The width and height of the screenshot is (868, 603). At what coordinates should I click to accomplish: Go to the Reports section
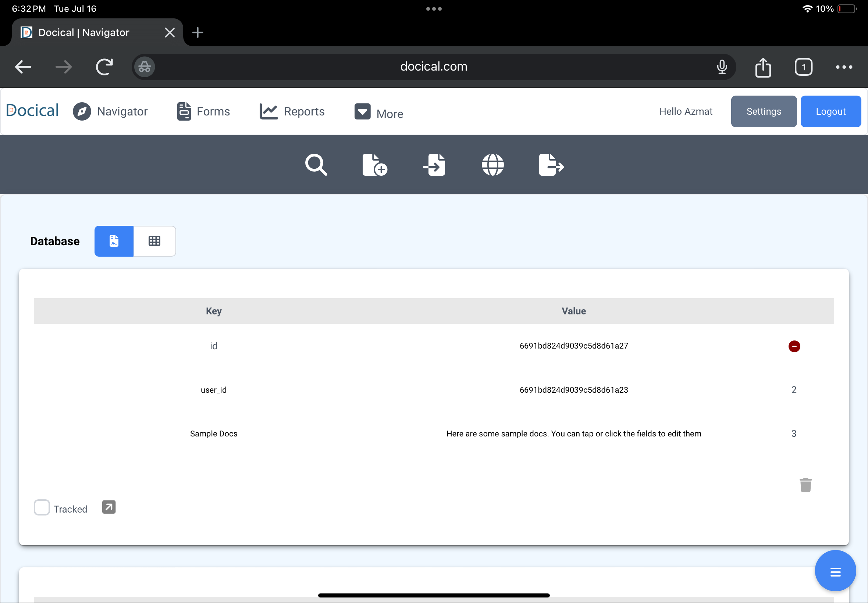[292, 111]
